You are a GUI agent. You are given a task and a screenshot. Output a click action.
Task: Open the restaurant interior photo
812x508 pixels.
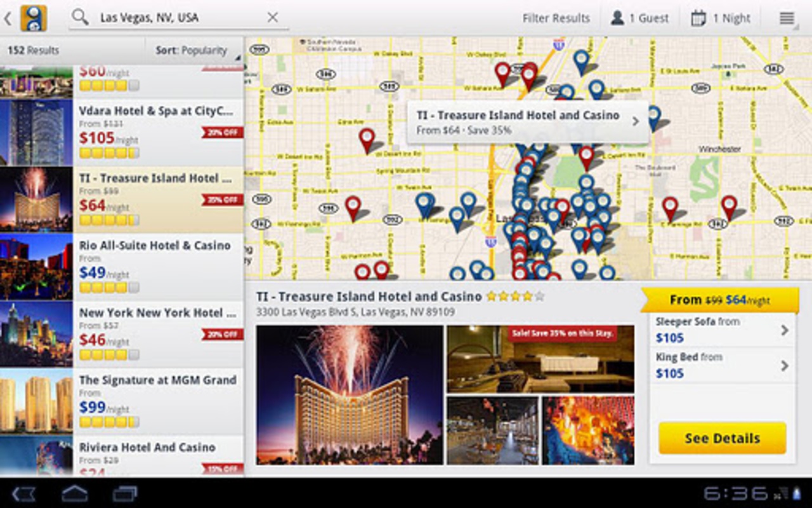[493, 431]
